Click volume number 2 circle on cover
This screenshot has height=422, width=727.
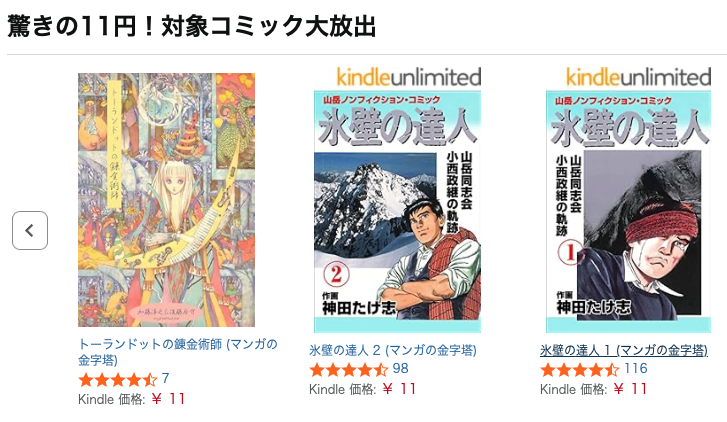coord(336,275)
